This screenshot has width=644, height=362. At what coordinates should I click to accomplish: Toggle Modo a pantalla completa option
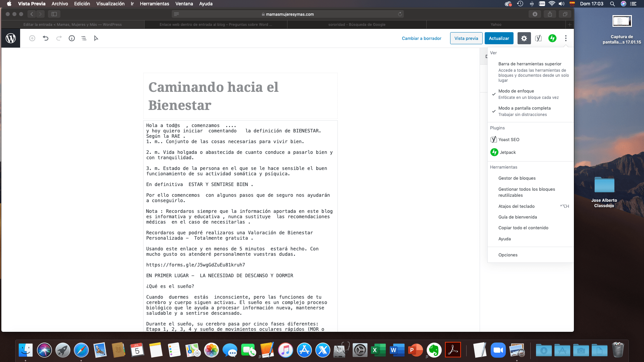point(530,111)
